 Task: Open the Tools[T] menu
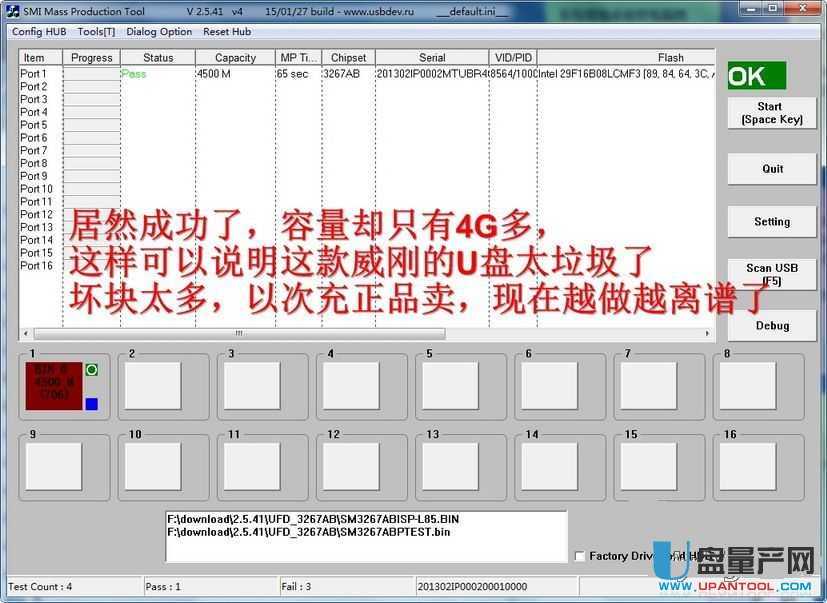click(96, 32)
